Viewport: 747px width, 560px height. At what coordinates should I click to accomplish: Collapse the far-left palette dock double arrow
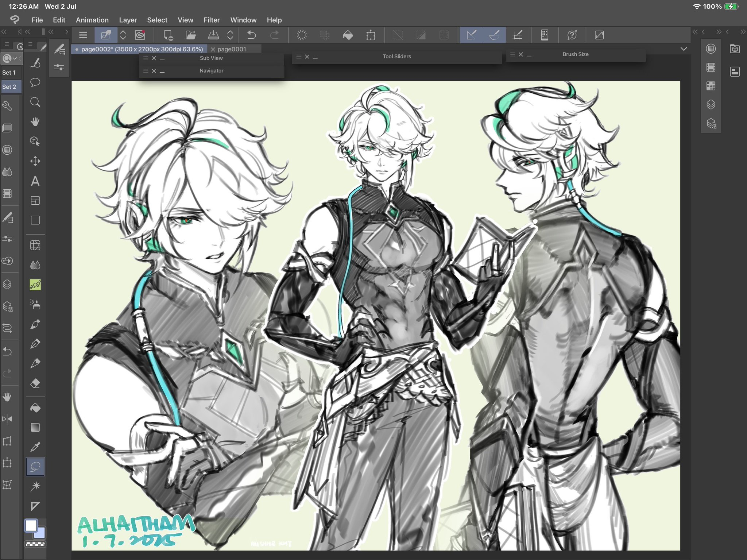click(4, 32)
